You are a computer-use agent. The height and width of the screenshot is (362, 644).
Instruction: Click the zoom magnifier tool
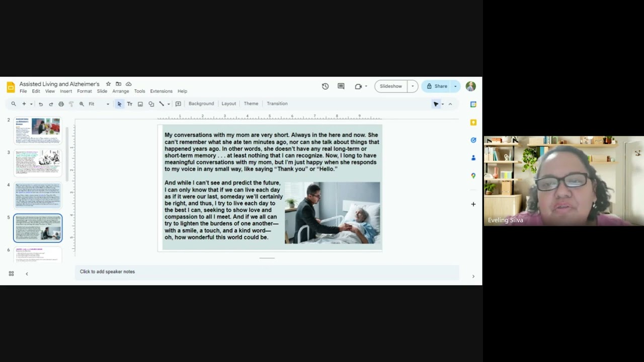pos(82,104)
